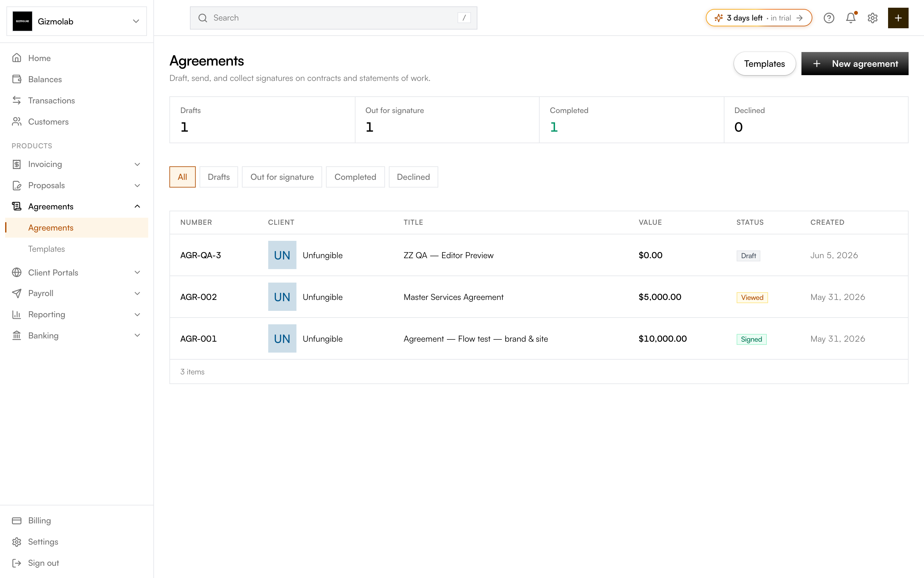Switch to the Declined filter tab
This screenshot has height=578, width=924.
[x=414, y=177]
